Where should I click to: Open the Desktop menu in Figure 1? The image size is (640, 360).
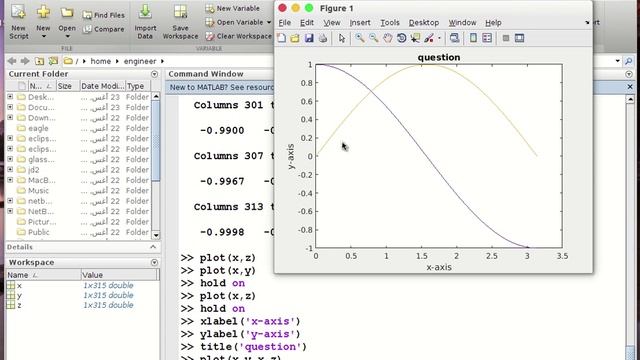pos(424,23)
